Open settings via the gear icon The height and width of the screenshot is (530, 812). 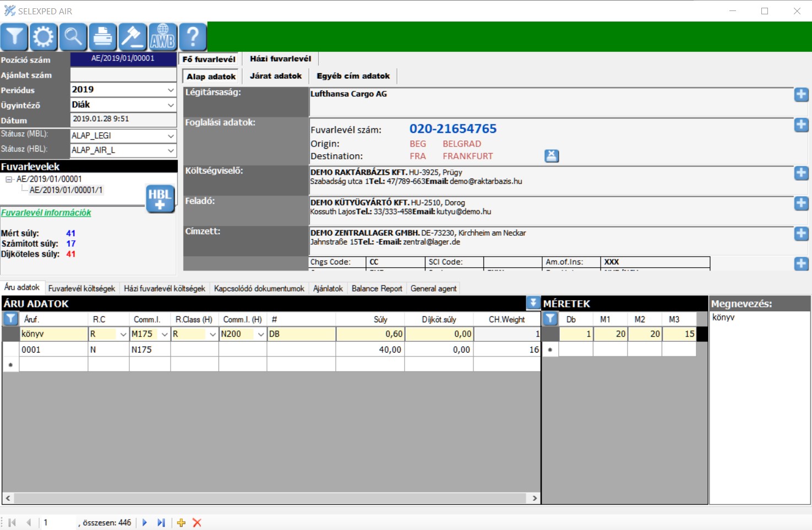pyautogui.click(x=43, y=37)
